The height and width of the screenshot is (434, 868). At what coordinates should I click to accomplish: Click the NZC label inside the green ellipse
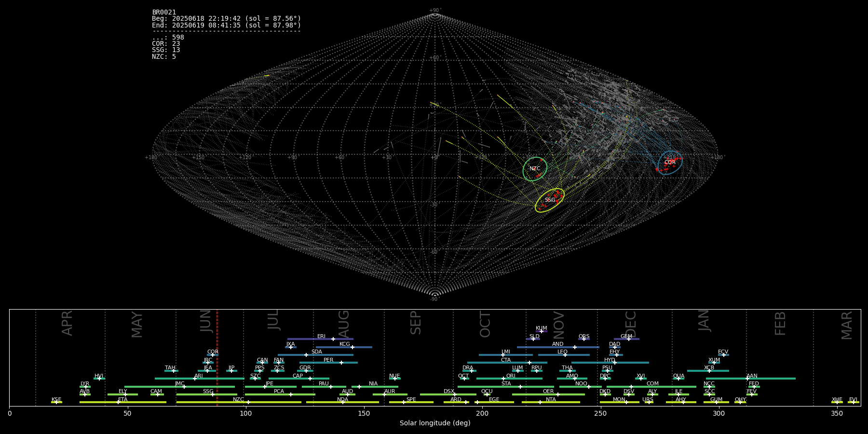click(535, 168)
